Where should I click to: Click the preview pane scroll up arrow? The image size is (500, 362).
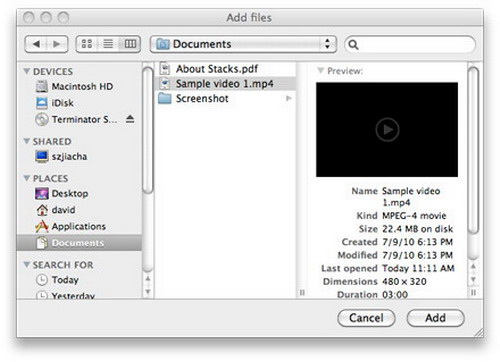(473, 266)
